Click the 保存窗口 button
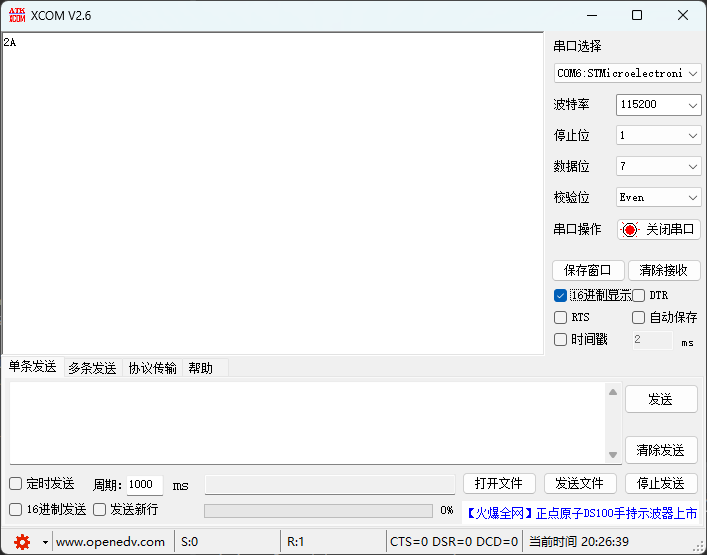The width and height of the screenshot is (707, 555). pyautogui.click(x=588, y=271)
